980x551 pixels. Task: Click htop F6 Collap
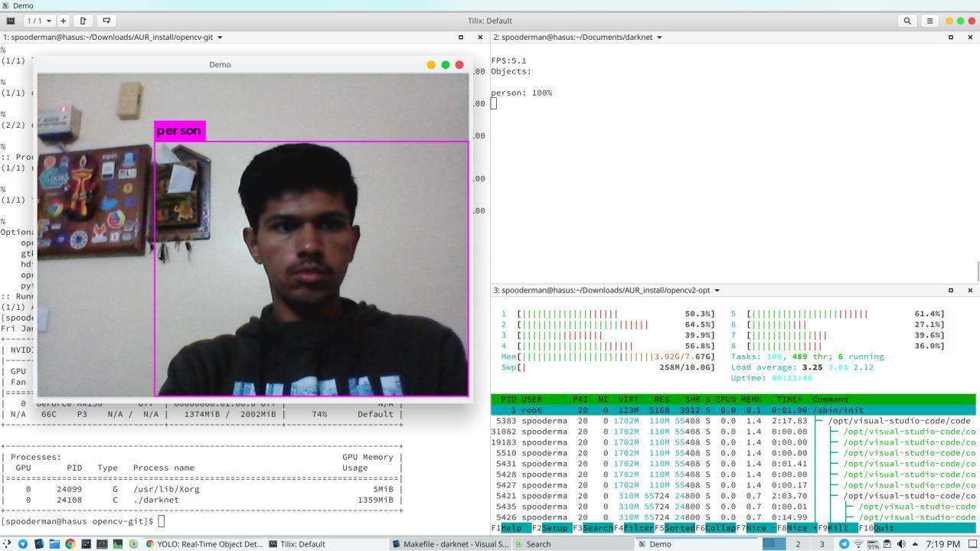click(716, 528)
